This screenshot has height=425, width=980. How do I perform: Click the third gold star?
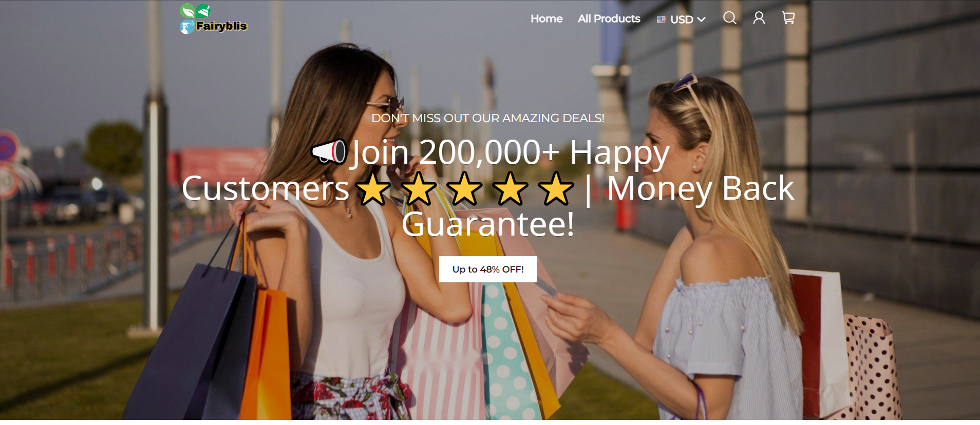click(464, 188)
